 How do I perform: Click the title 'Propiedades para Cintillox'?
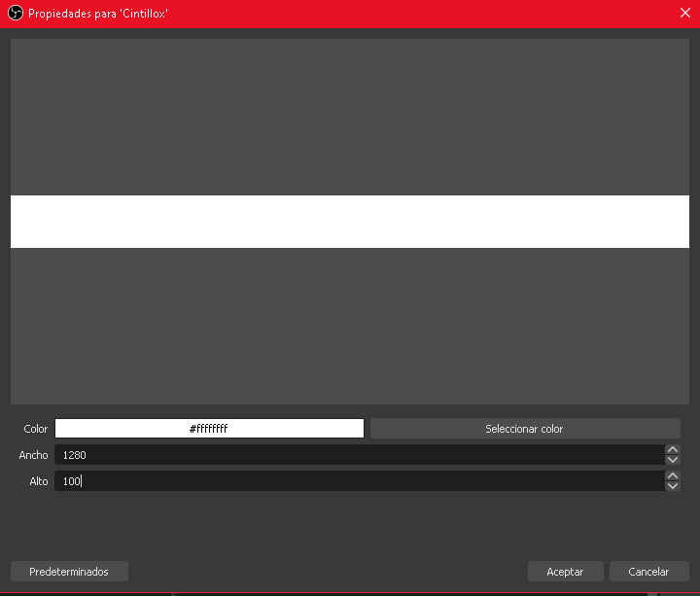[98, 14]
